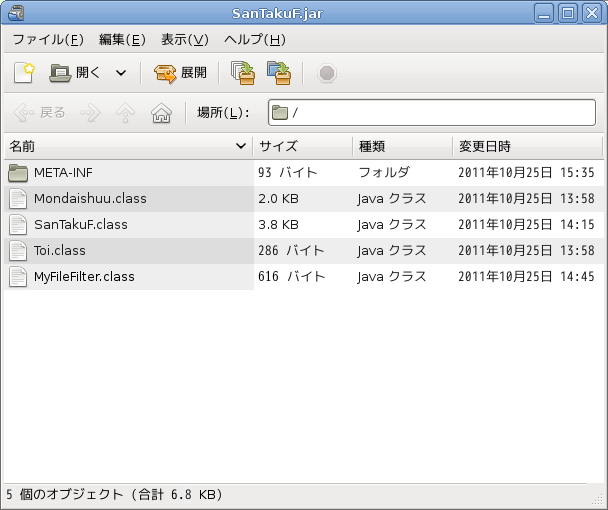The image size is (608, 510).
Task: Add a folder to archive icon
Action: 279,73
